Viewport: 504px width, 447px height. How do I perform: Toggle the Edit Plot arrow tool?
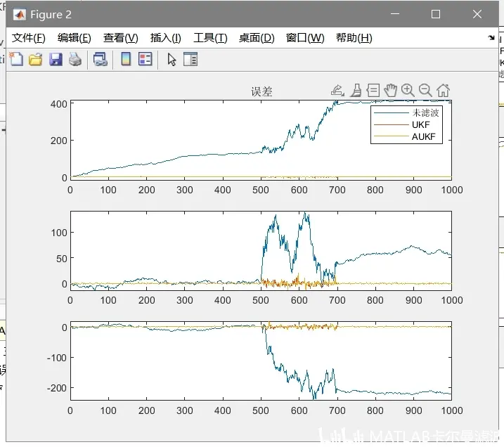(x=172, y=60)
